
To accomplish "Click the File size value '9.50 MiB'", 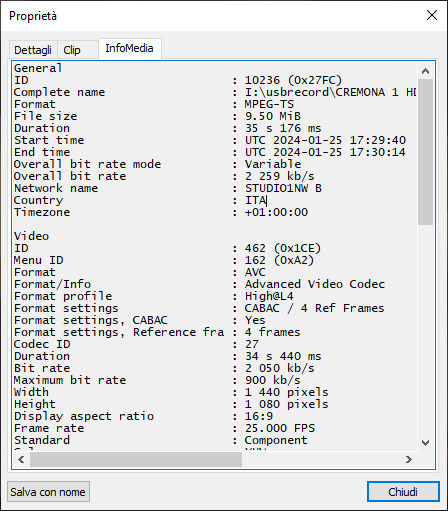I will [273, 116].
